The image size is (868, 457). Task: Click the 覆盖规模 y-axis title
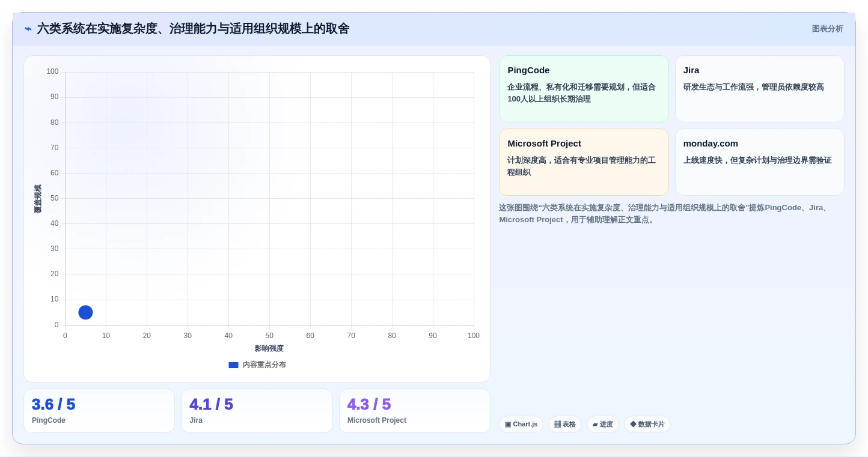pos(38,199)
